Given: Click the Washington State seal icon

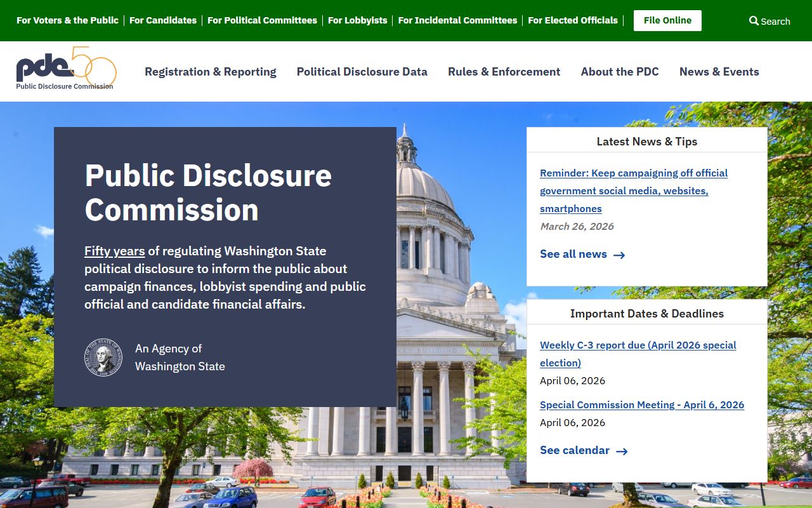Looking at the screenshot, I should 103,358.
